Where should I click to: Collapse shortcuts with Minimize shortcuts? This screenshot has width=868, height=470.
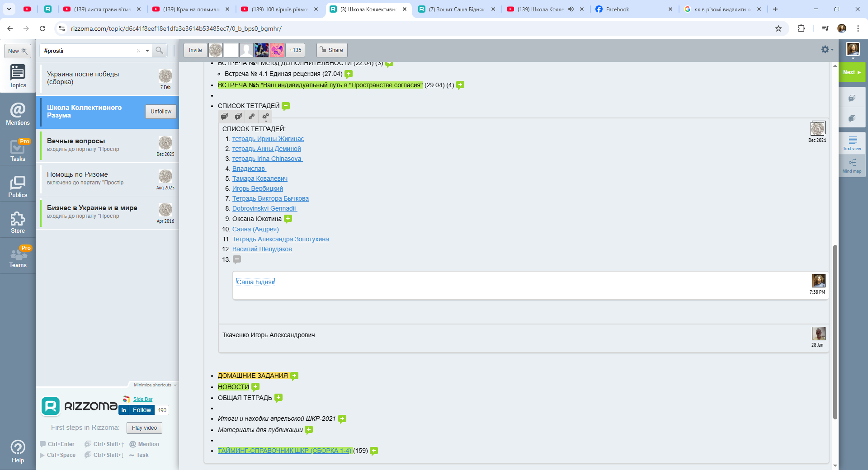pyautogui.click(x=155, y=385)
